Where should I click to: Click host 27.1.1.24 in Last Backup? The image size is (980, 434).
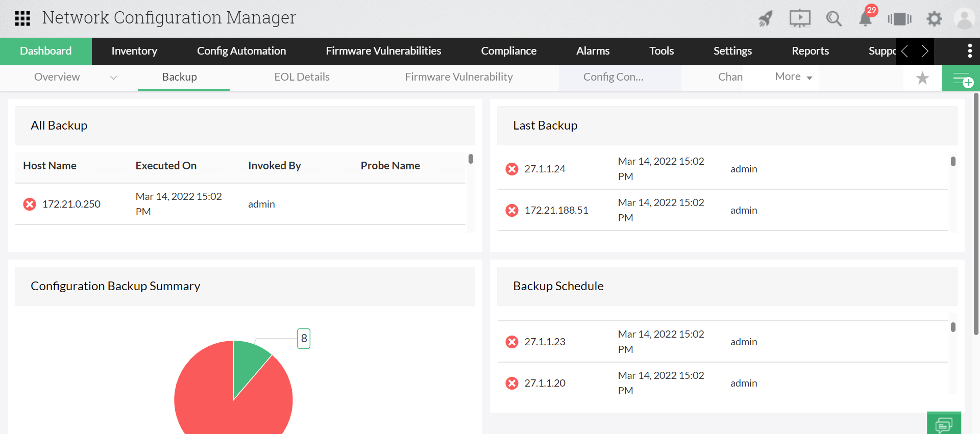[545, 169]
